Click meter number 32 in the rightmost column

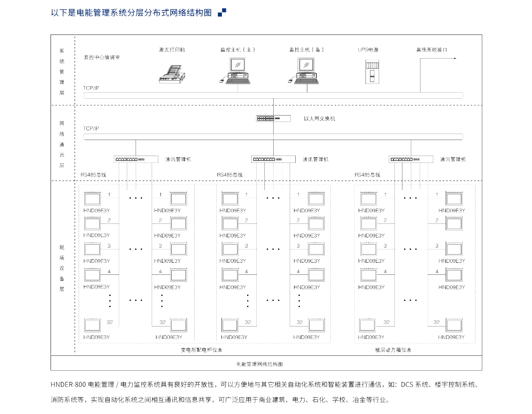coord(454,325)
